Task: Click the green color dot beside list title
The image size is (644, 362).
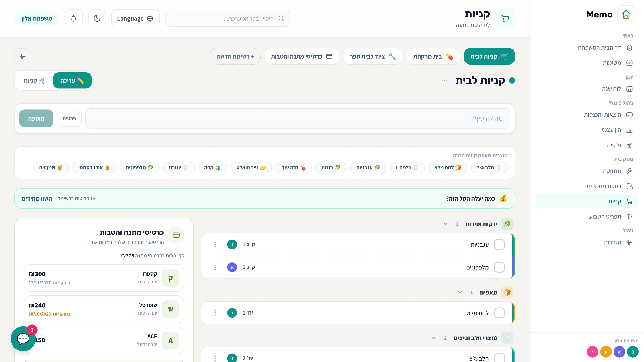Action: point(512,80)
